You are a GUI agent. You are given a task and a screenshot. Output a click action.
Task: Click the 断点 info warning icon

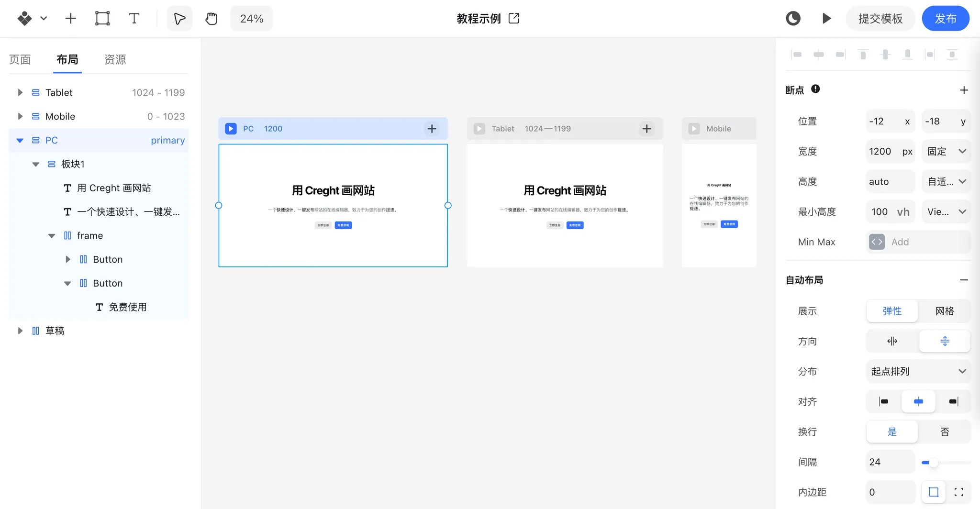pos(815,89)
